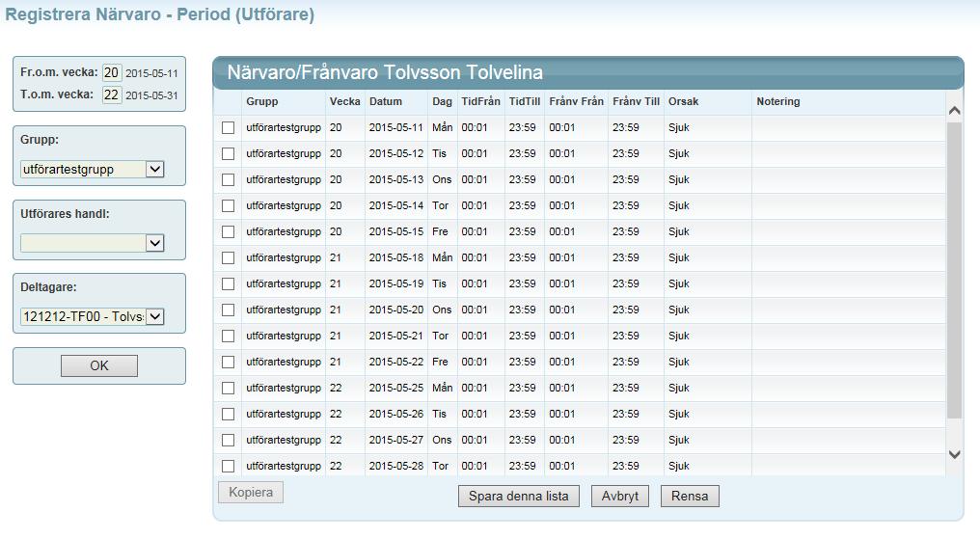Tick the checkbox for row 2015-05-28
Screen dimensions: 980x539
(229, 466)
